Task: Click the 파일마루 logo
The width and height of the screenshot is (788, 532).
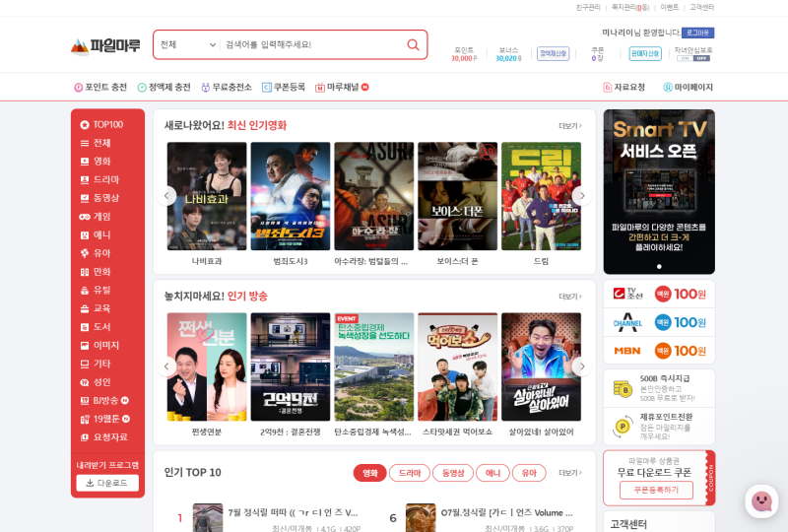Action: click(x=105, y=46)
